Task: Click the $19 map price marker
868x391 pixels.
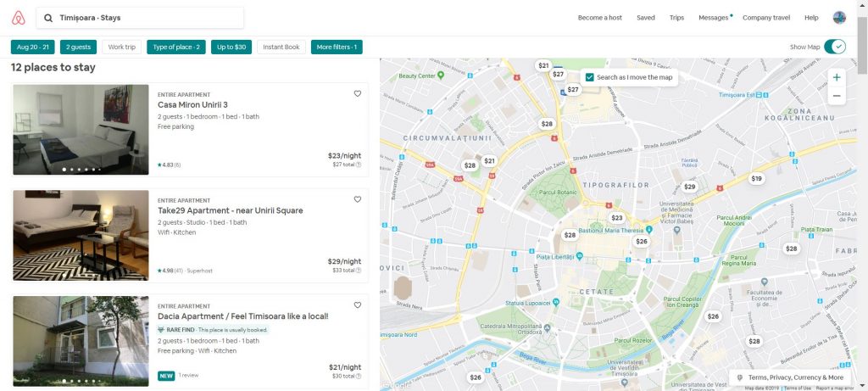Action: pyautogui.click(x=756, y=178)
